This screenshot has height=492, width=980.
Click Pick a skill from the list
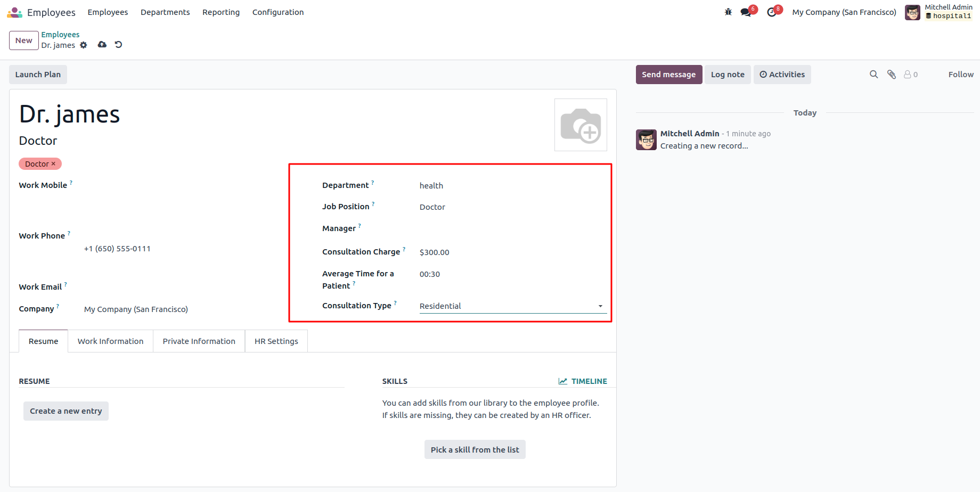click(475, 450)
